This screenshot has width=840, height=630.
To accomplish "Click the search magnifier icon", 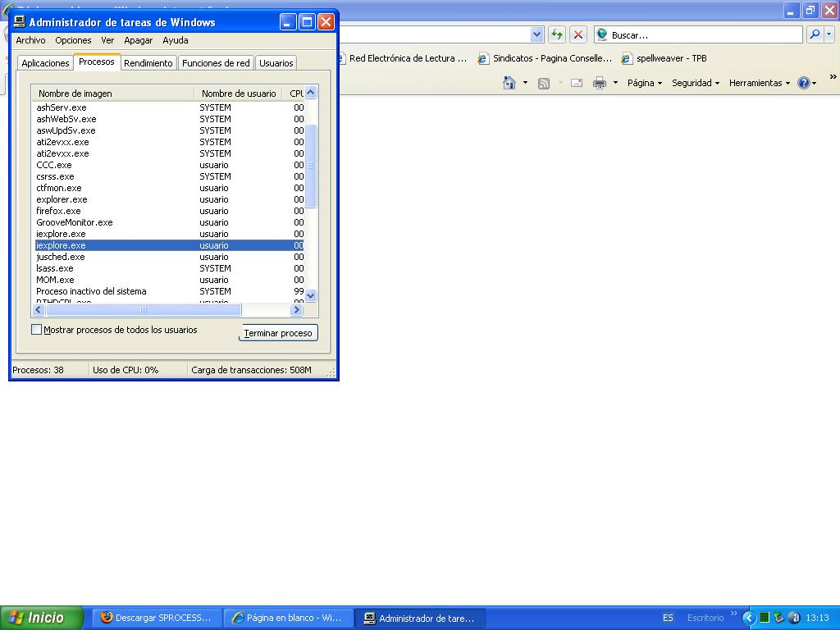I will tap(815, 34).
